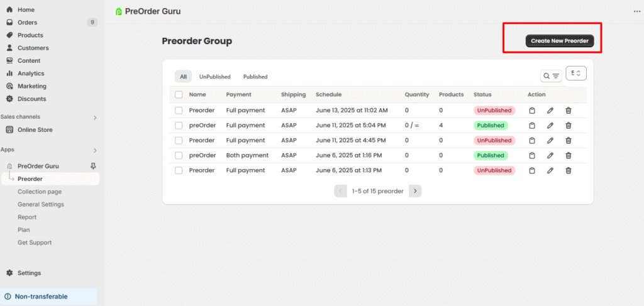Click the trash icon for the Both payment preorder

tap(569, 156)
